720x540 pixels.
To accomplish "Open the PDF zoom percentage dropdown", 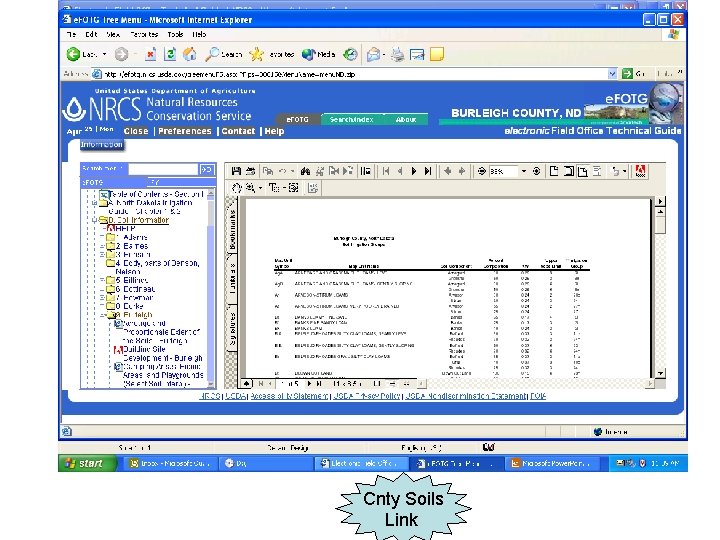I will 523,171.
